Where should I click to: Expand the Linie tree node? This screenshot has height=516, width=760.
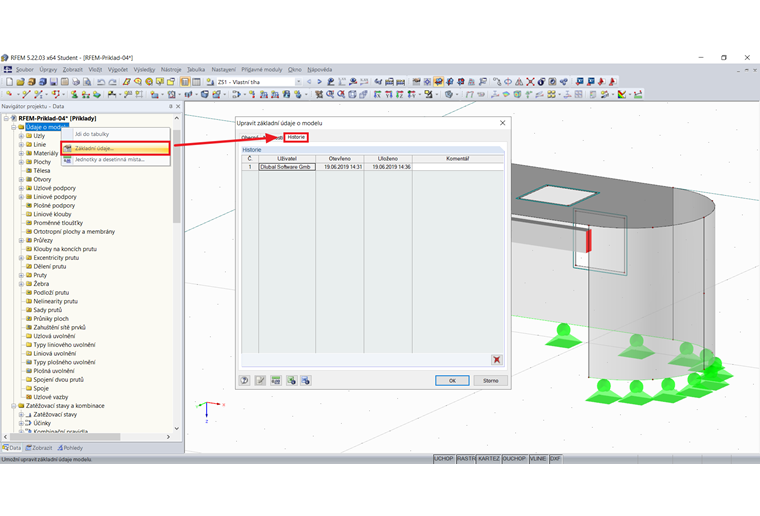[21, 145]
